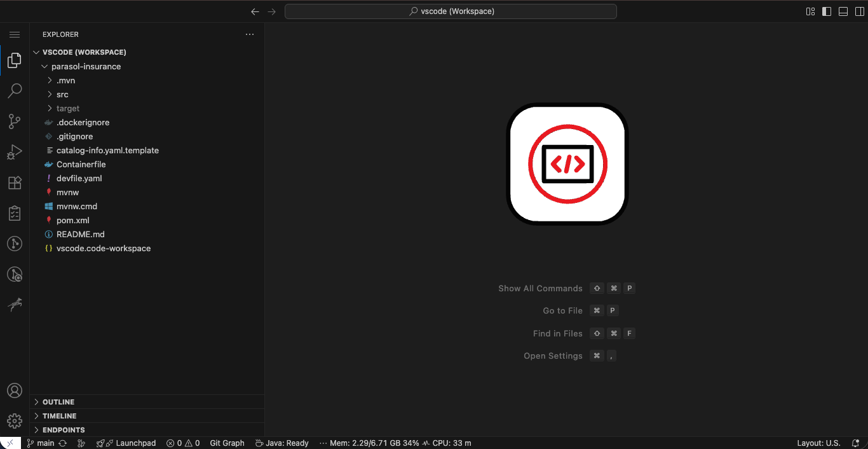Expand the .mvn folder
This screenshot has height=449, width=868.
(x=147, y=80)
